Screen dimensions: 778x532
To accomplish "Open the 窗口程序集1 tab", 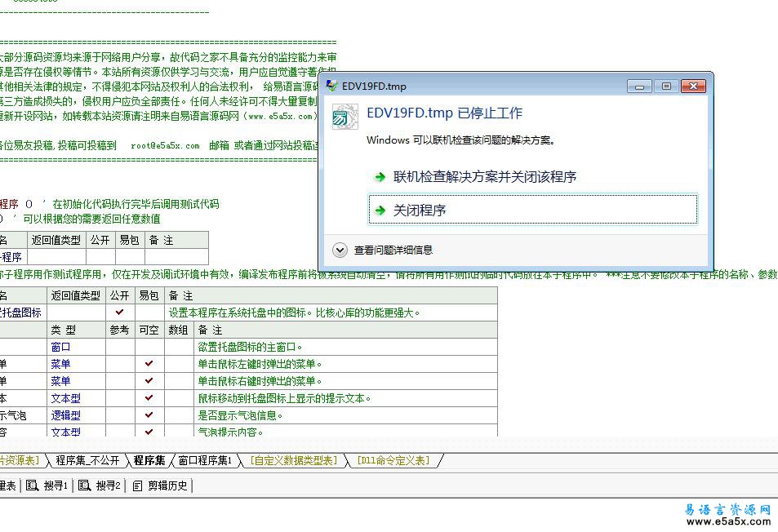I will coord(205,460).
